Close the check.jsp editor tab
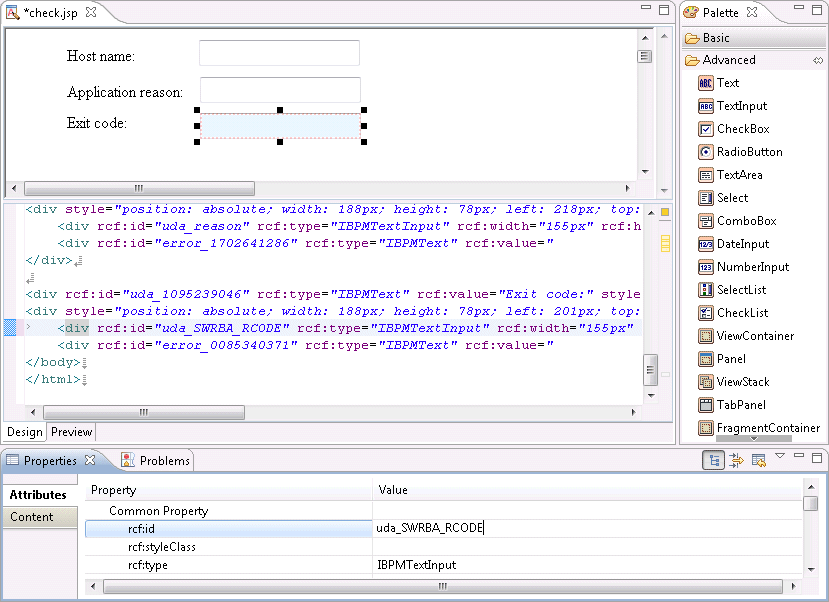The width and height of the screenshot is (829, 602). [91, 12]
